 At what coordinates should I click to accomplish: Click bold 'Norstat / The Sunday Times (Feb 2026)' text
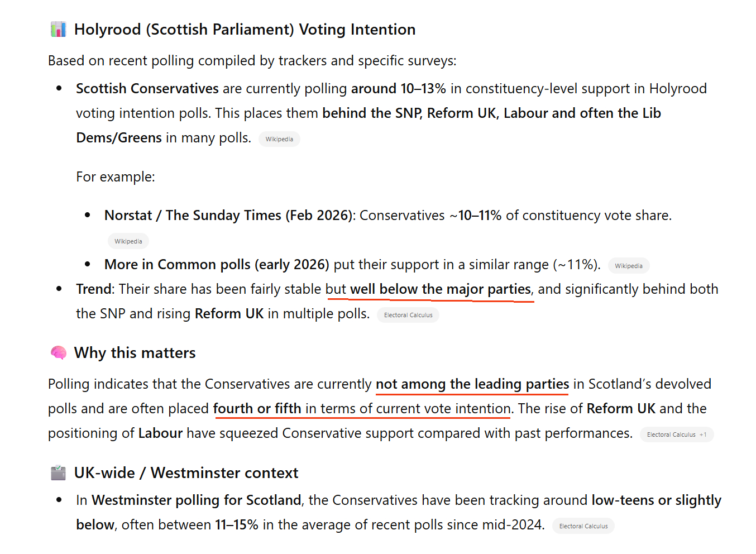tap(229, 216)
